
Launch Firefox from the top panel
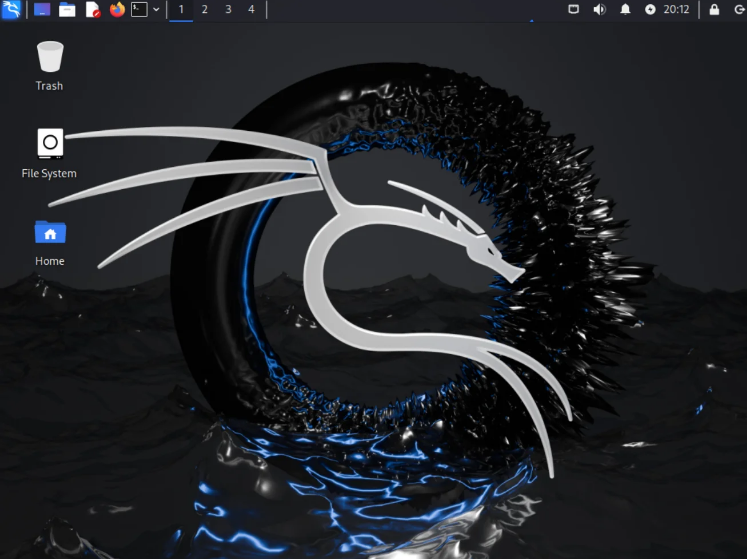coord(117,10)
